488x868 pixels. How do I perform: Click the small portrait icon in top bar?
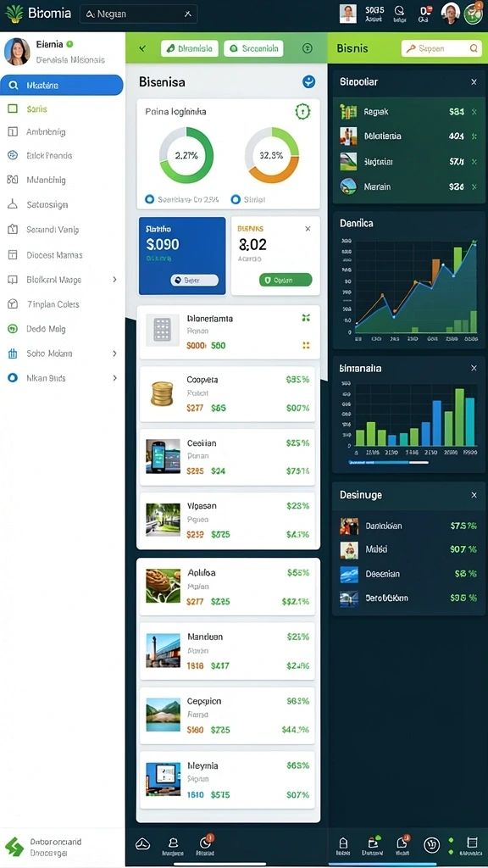(347, 14)
